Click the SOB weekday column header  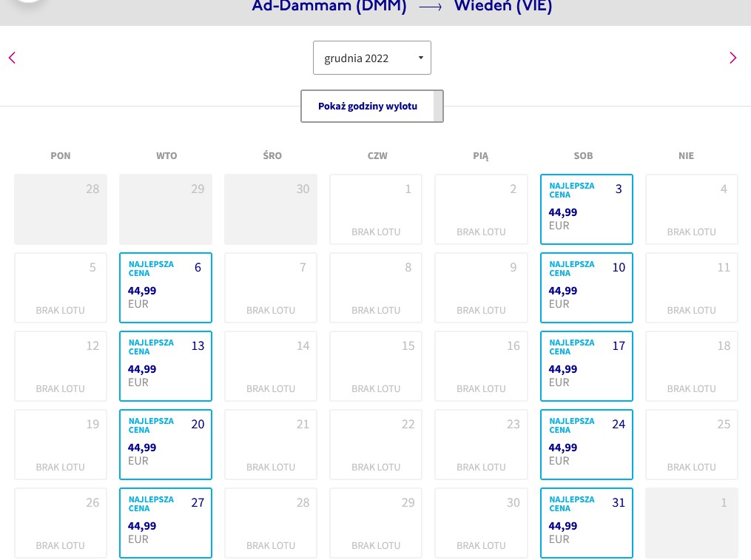[583, 155]
